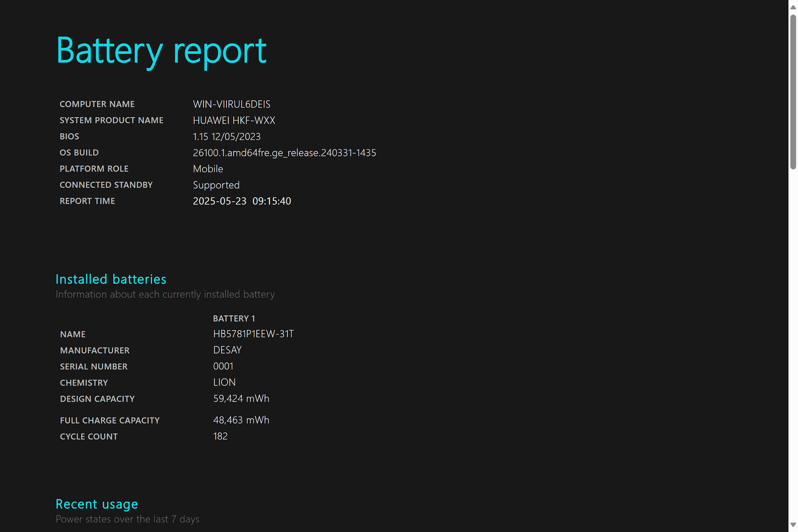Click the Recent usage heading

tap(97, 504)
